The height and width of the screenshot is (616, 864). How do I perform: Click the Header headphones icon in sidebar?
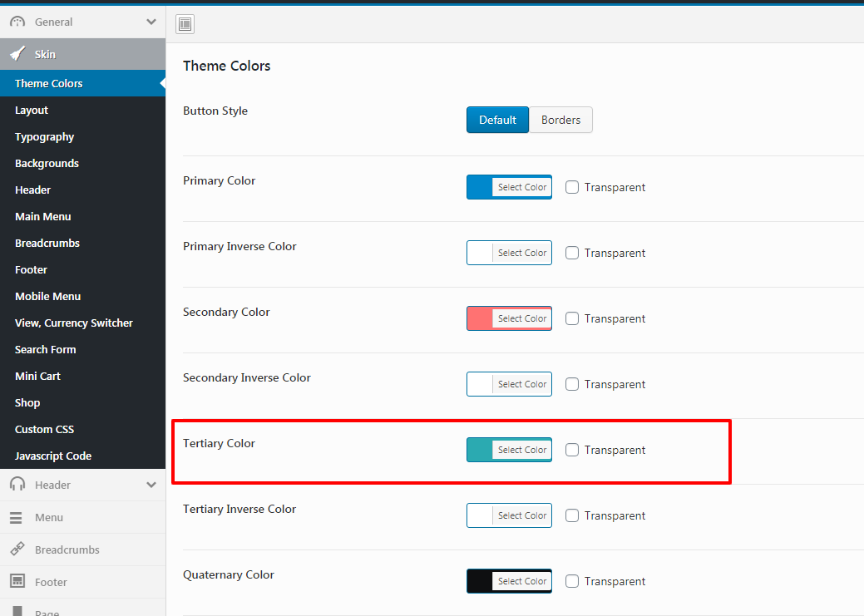pos(17,485)
